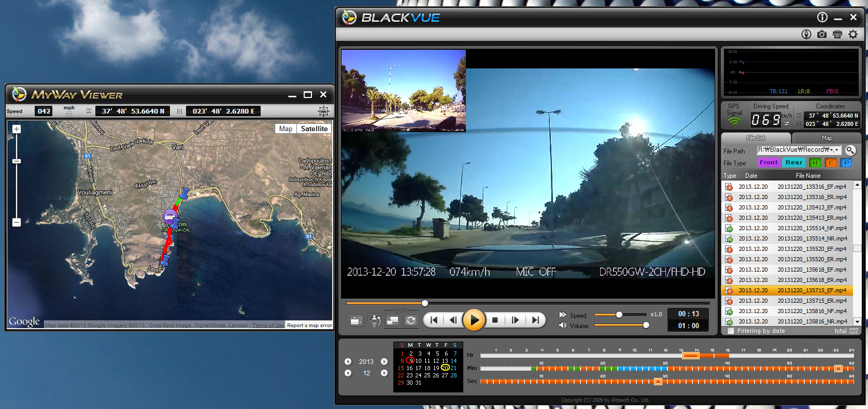
Task: Toggle mph unit arrows in MyWay Viewer
Action: pyautogui.click(x=68, y=113)
